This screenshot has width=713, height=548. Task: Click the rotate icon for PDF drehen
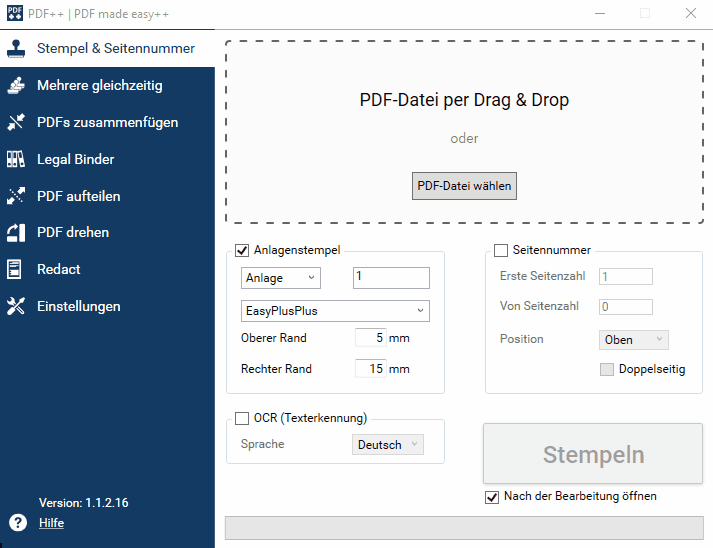tap(16, 232)
